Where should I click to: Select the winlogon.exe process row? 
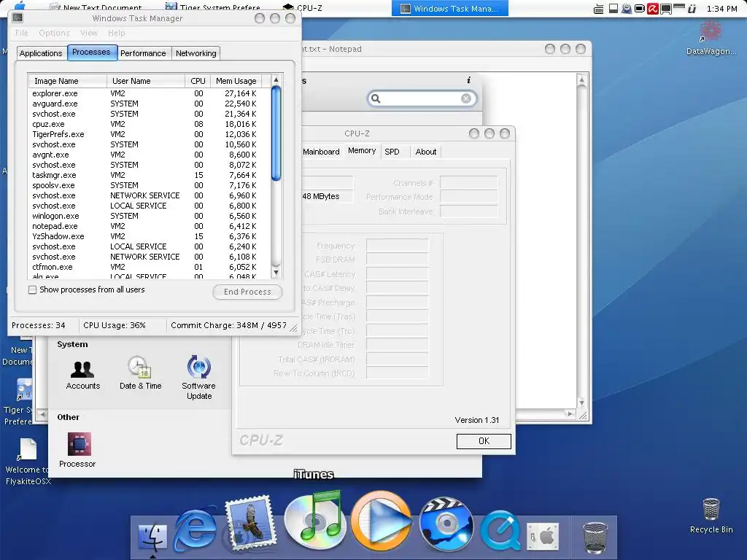[149, 216]
